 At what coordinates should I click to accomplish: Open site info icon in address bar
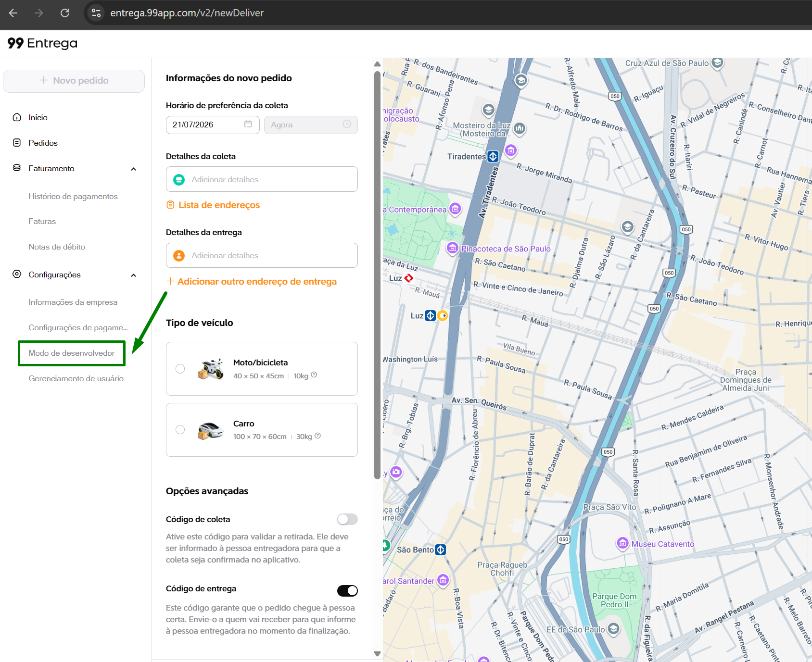96,13
